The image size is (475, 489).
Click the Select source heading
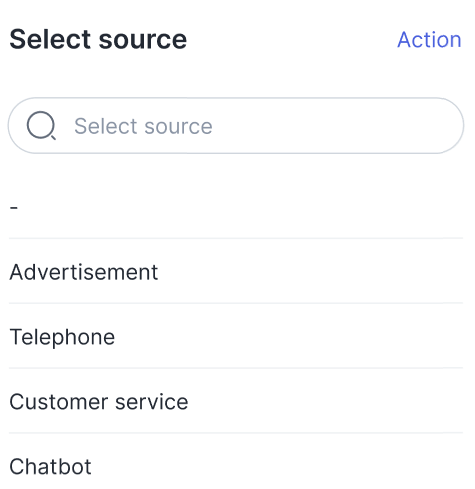(98, 40)
